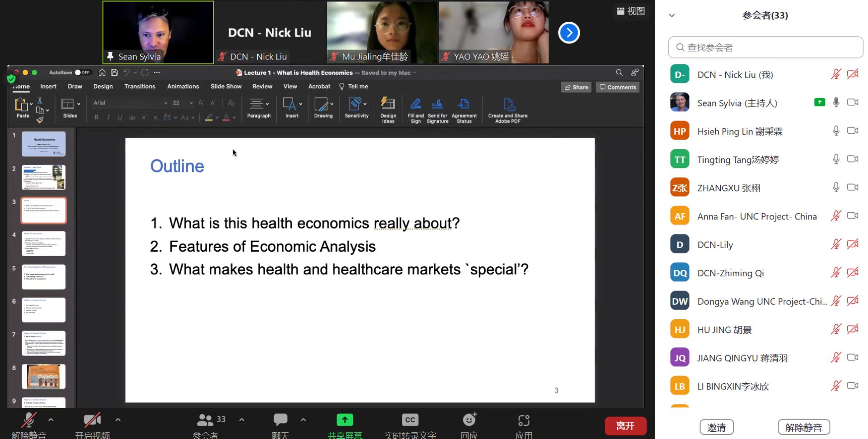Screen dimensions: 868x439
Task: Switch to the Transitions ribbon tab
Action: click(x=140, y=86)
